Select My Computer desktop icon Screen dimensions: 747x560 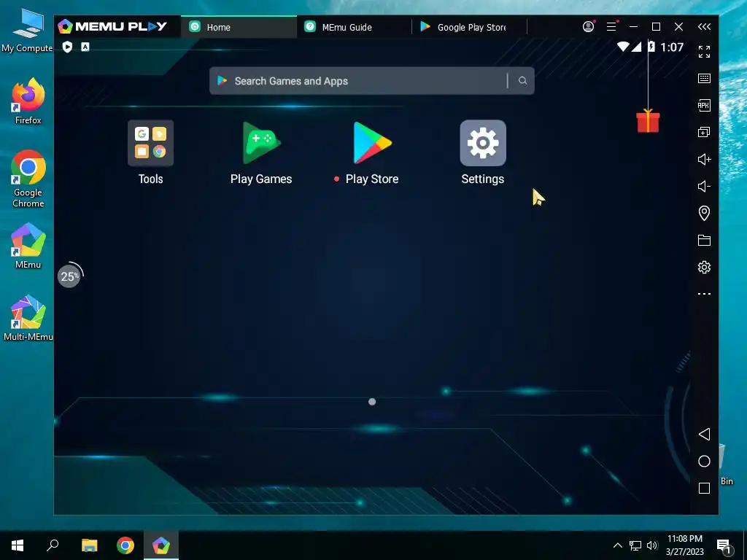(x=28, y=31)
